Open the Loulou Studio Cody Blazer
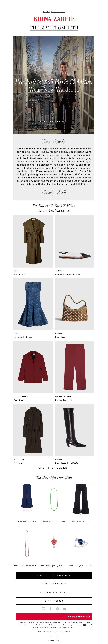 pyautogui.click(x=33, y=367)
